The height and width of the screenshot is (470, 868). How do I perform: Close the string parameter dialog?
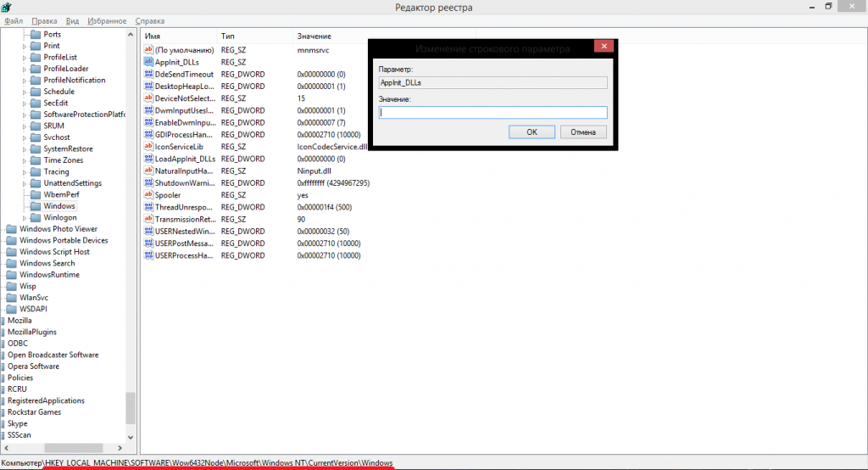(603, 47)
